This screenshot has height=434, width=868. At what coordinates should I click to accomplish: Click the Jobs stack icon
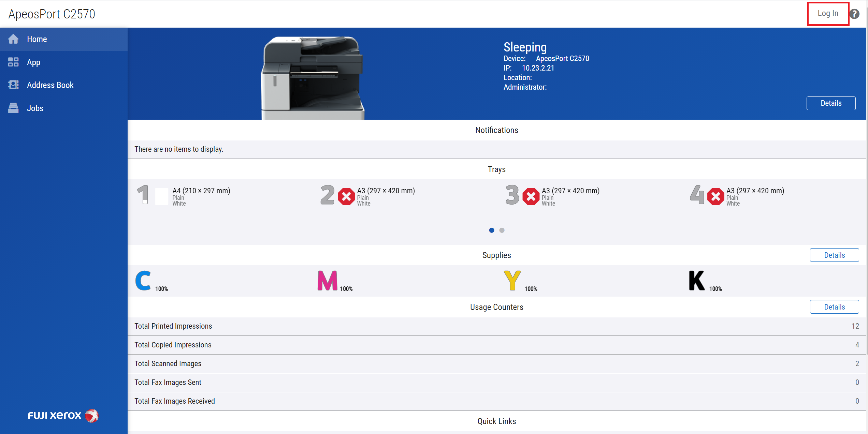click(x=13, y=108)
